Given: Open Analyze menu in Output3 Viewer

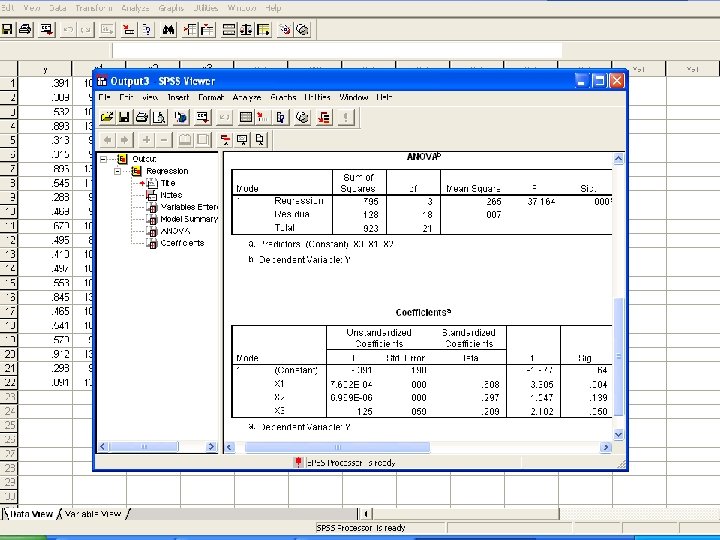Looking at the screenshot, I should pyautogui.click(x=247, y=97).
